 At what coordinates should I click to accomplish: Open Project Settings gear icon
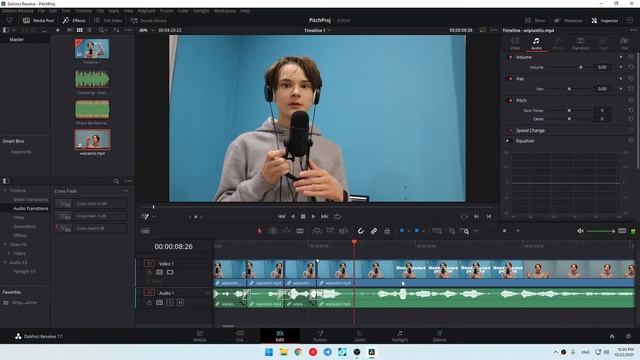629,336
